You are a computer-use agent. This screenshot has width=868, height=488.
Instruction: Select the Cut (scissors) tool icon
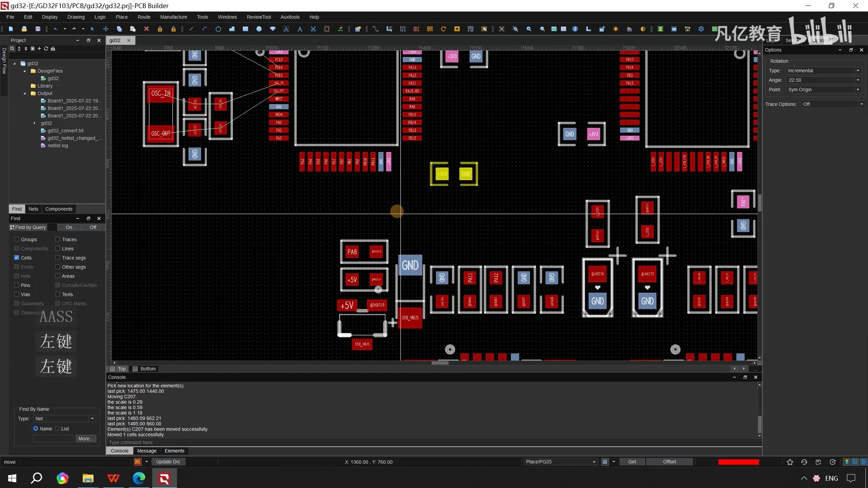[313, 29]
